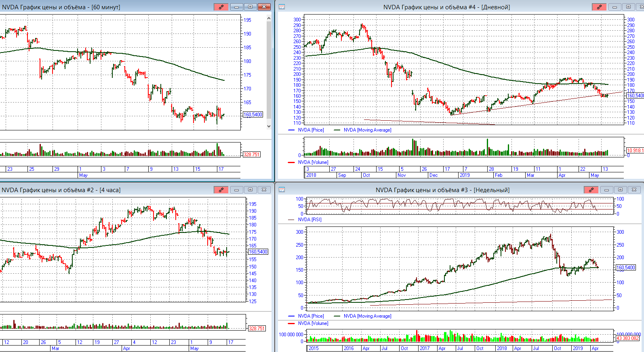The image size is (644, 352).
Task: Toggle the link icon in the 60-minute chart window
Action: pyautogui.click(x=221, y=7)
